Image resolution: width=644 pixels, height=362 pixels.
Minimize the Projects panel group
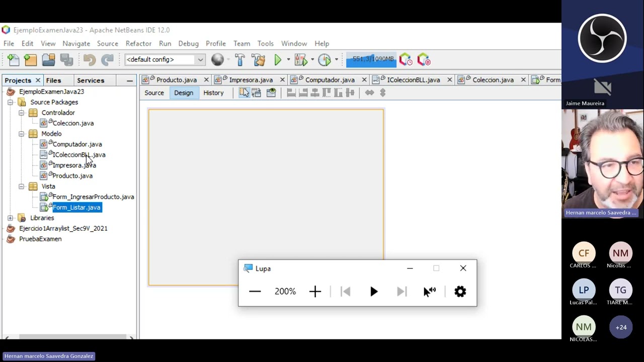point(129,80)
